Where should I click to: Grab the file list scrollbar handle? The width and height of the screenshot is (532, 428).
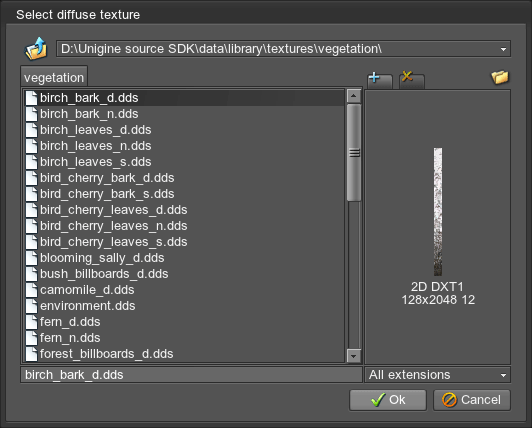354,152
